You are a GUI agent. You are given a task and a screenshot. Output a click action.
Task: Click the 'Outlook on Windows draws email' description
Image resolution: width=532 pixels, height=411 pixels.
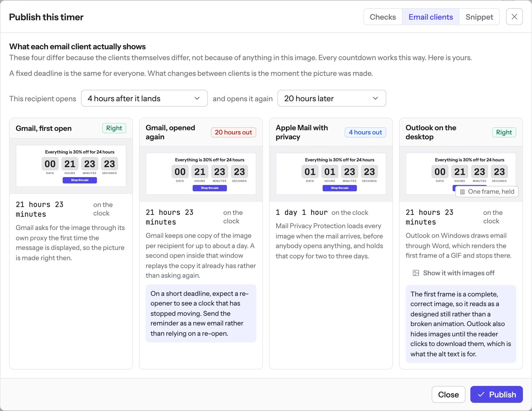[x=459, y=245]
